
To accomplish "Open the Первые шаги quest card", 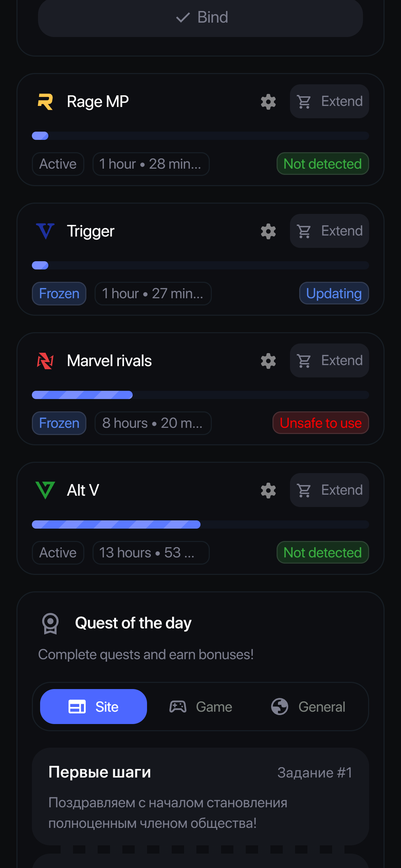I will pos(200,796).
